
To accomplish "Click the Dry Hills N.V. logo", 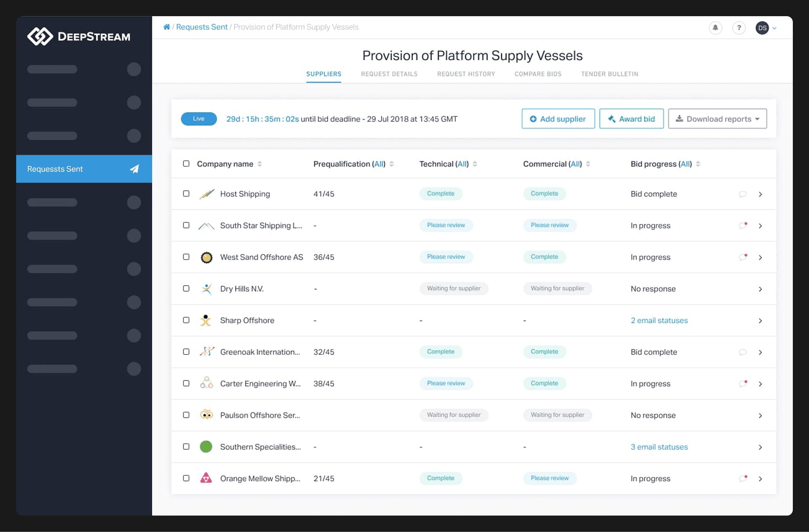I will pyautogui.click(x=206, y=289).
